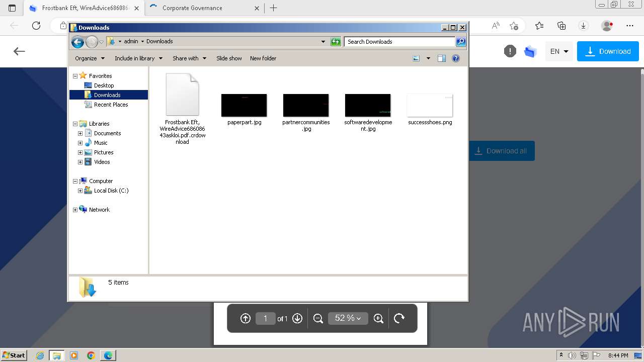Image resolution: width=644 pixels, height=362 pixels.
Task: Open browser profile avatar
Action: pyautogui.click(x=607, y=26)
